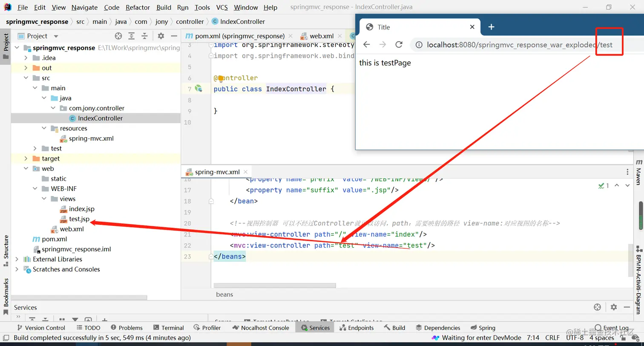Open the File menu

coord(23,7)
